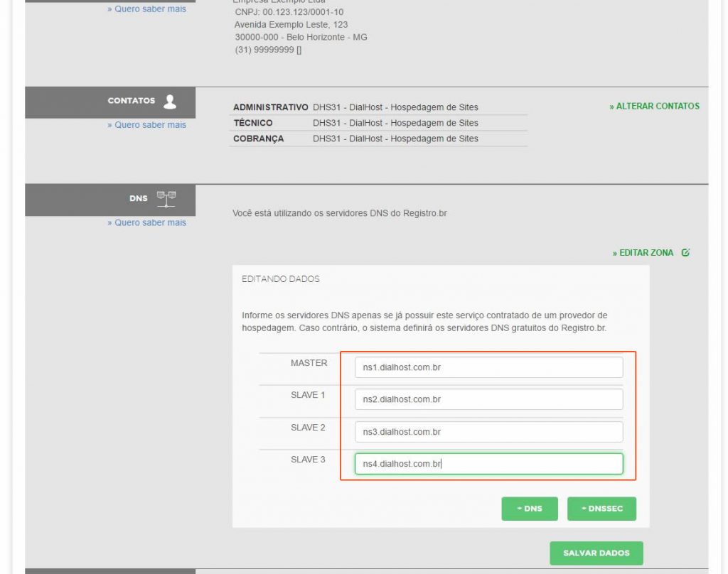Click the SLAVE 3 DNS field
Viewport: 728px width, 574px height.
488,464
